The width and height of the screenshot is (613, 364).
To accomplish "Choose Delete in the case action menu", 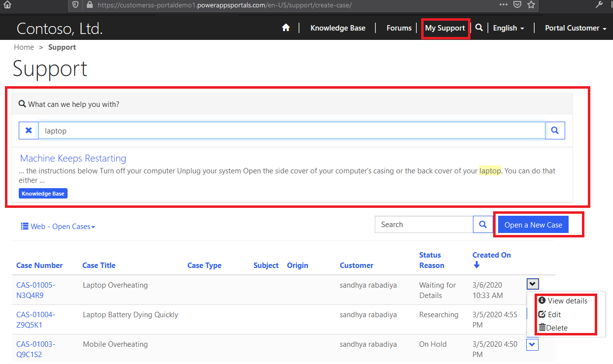I will coord(556,328).
